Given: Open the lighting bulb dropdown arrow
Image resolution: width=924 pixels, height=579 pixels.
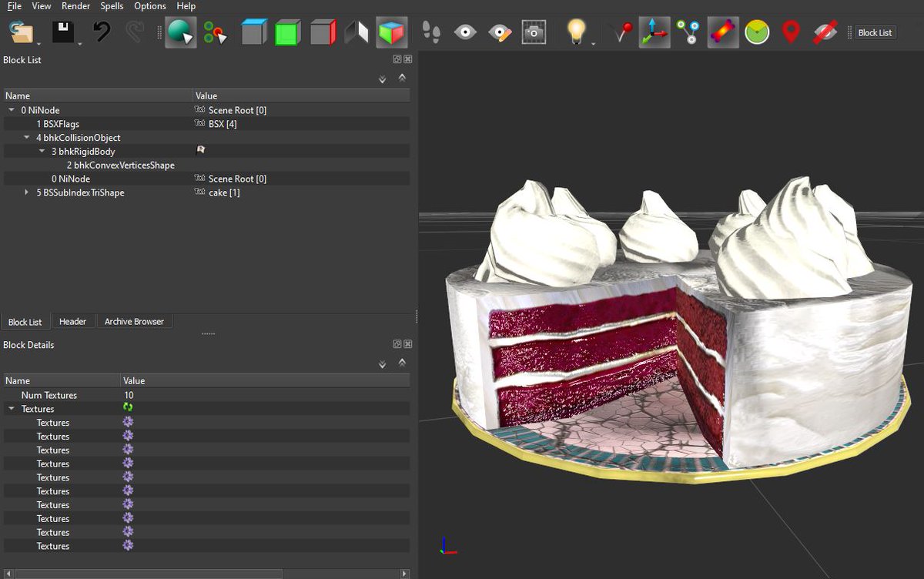Looking at the screenshot, I should click(x=592, y=43).
